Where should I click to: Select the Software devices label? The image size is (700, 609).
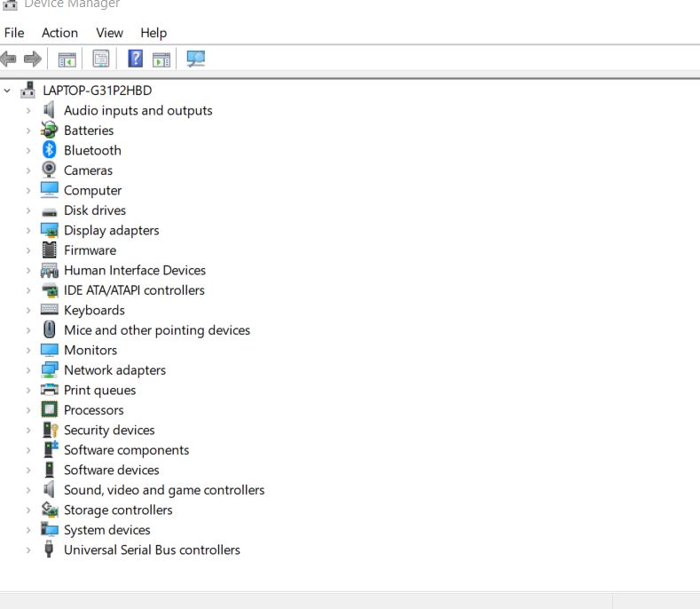(x=112, y=470)
